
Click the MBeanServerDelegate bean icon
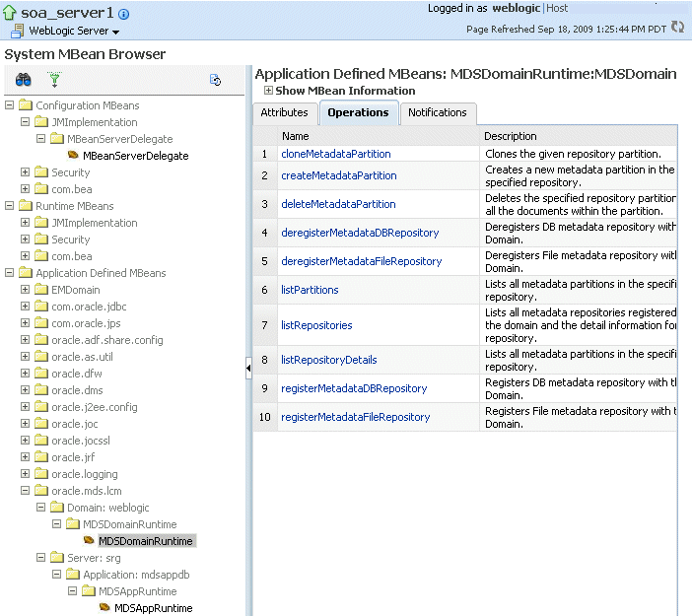click(x=73, y=155)
